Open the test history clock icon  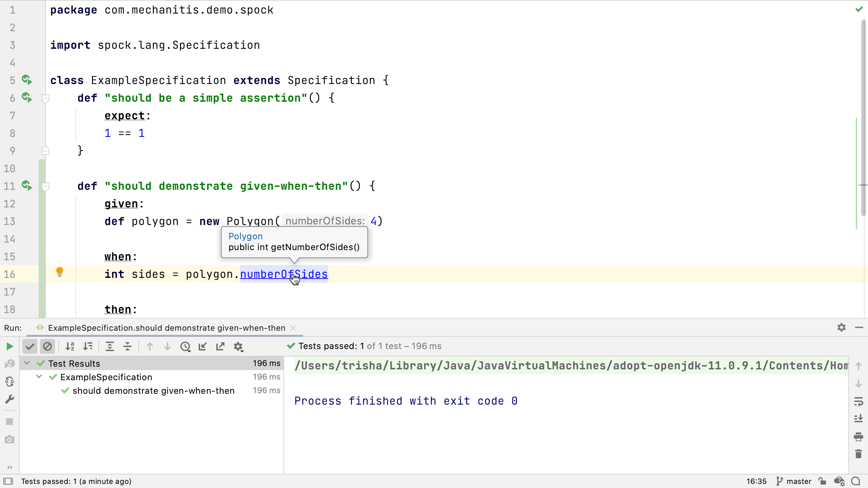point(185,346)
